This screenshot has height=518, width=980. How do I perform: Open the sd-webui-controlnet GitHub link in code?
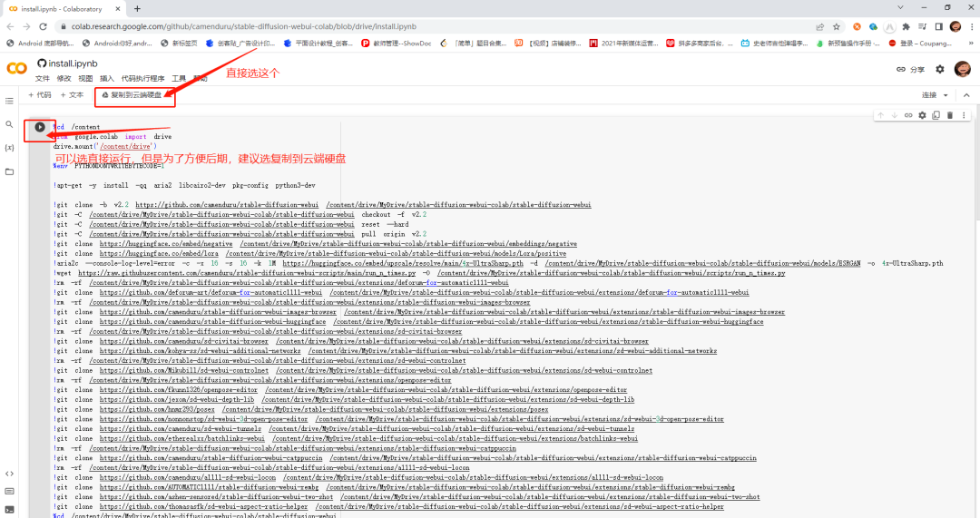click(x=183, y=370)
